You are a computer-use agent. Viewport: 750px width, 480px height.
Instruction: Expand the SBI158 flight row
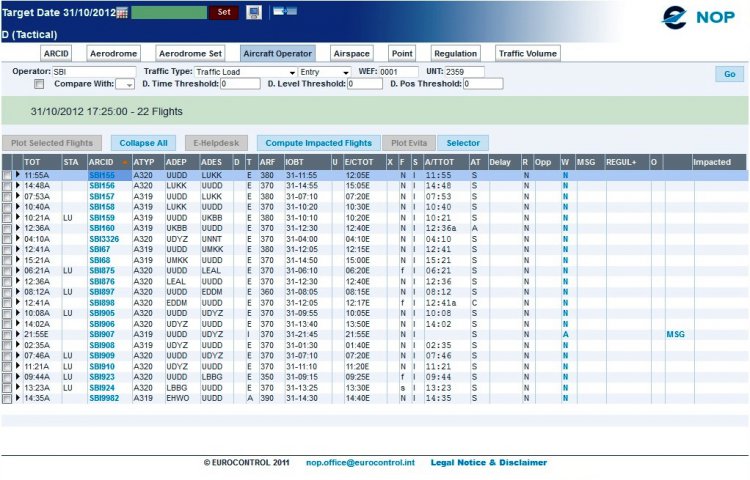coord(18,207)
